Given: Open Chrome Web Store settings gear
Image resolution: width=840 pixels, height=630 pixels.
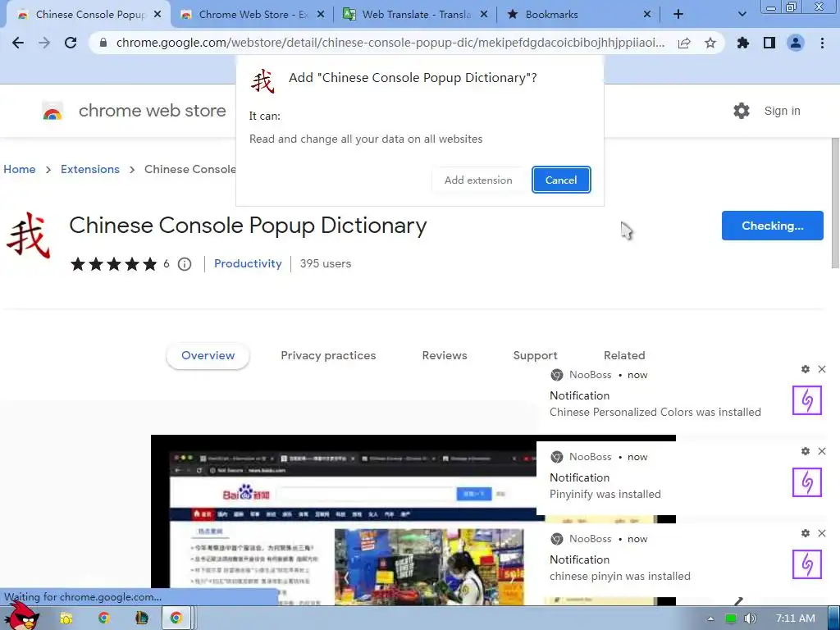Looking at the screenshot, I should click(742, 111).
